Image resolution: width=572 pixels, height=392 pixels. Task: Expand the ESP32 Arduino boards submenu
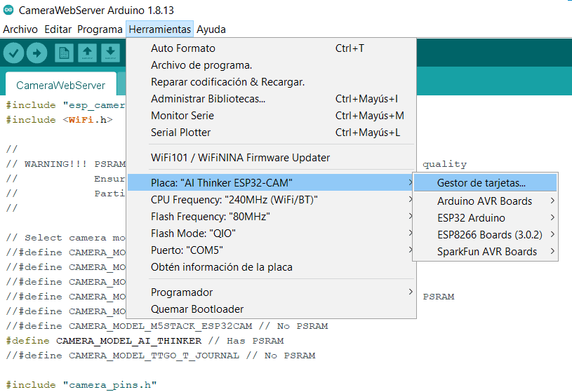point(471,218)
